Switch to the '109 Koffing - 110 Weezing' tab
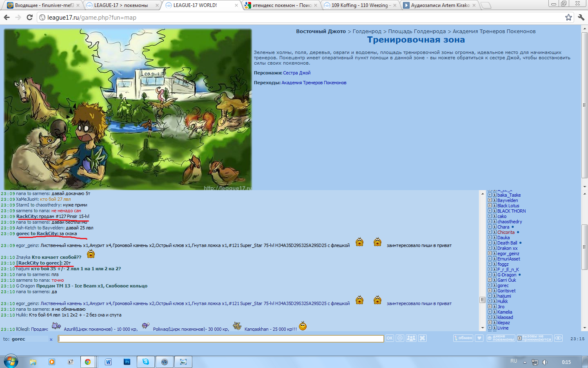Viewport: 588px width, 368px height. (360, 5)
